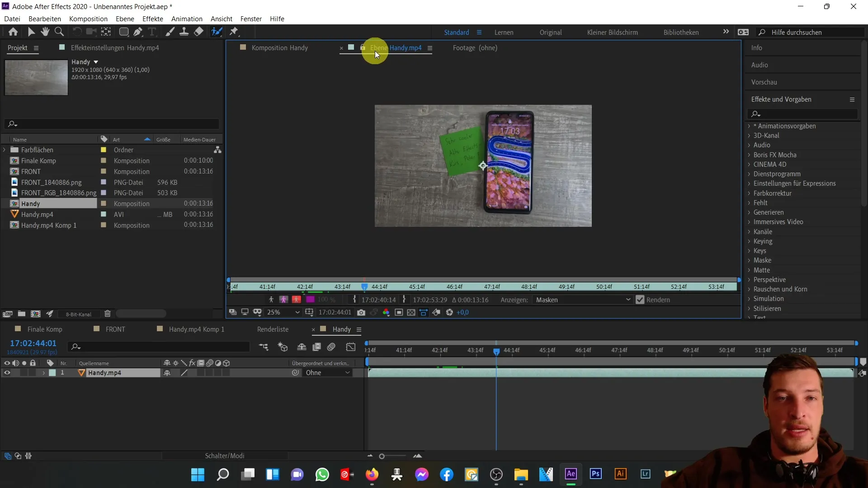Toggle Rendern checkbox

tap(640, 300)
